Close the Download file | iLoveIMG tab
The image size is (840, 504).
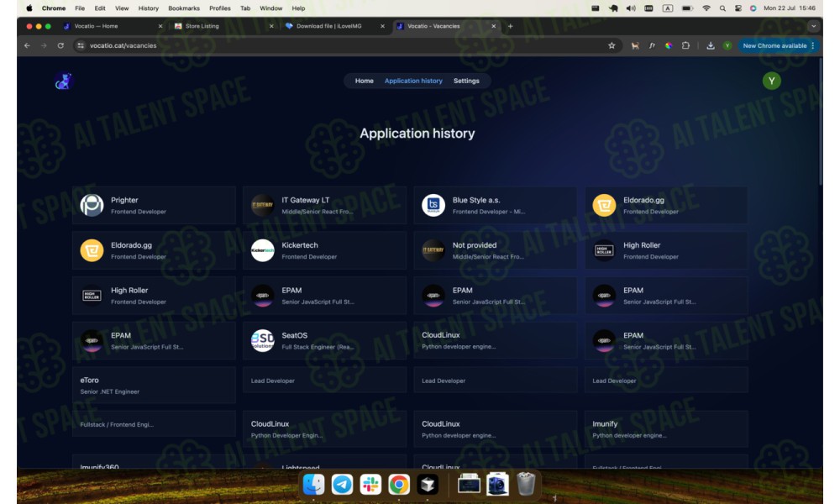point(382,26)
